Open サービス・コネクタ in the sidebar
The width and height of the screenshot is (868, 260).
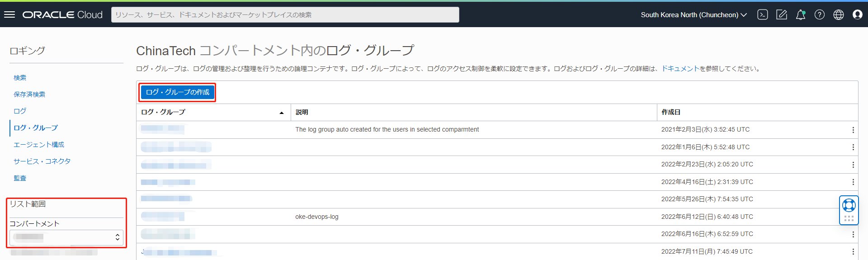[x=42, y=161]
